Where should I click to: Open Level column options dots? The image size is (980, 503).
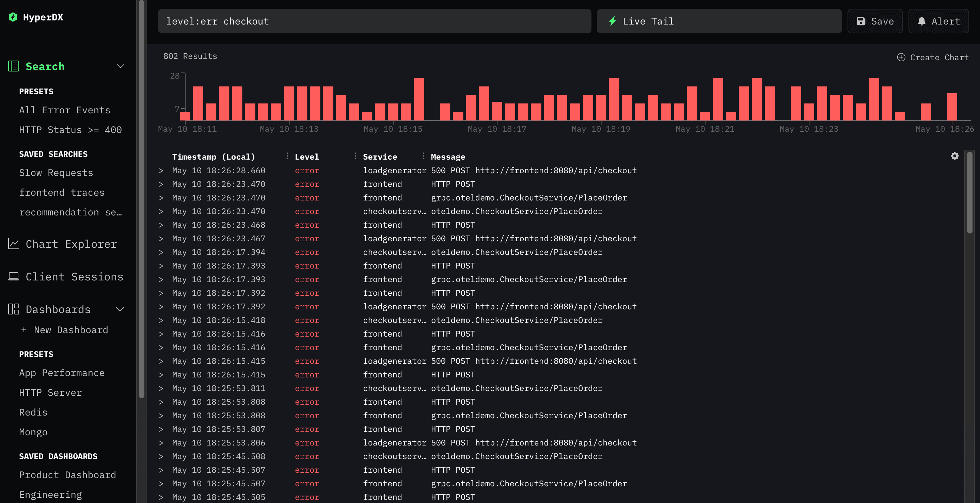click(355, 156)
